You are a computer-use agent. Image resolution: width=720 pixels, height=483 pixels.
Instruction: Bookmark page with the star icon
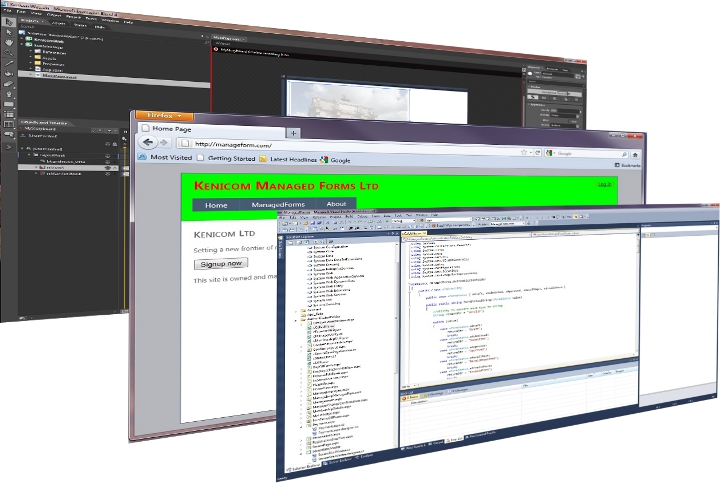(x=524, y=152)
